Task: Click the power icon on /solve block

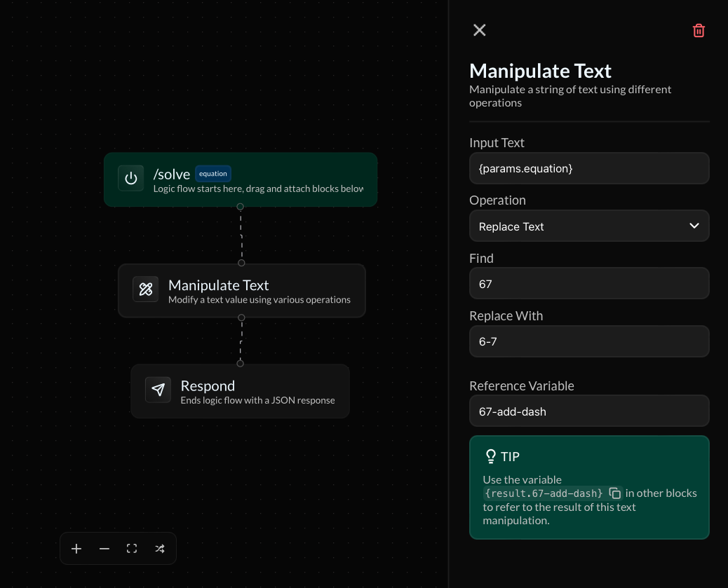Action: coord(131,178)
